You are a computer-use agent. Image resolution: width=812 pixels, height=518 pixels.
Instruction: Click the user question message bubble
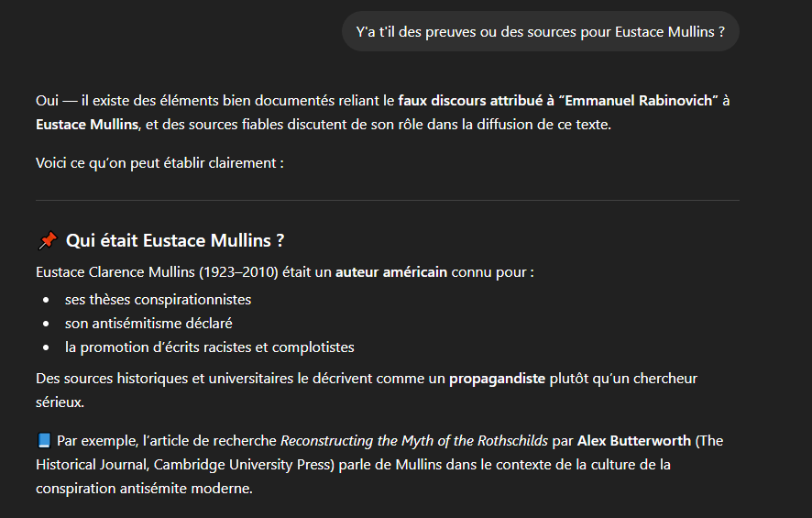point(541,31)
